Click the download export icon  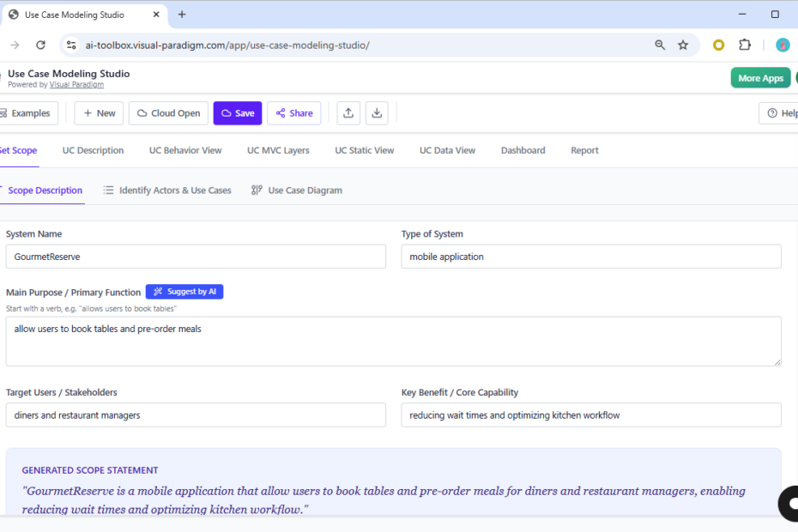[x=376, y=112]
